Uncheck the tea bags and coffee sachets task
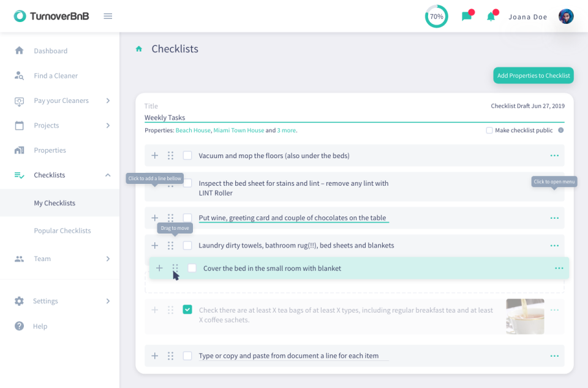The width and height of the screenshot is (588, 388). (187, 310)
